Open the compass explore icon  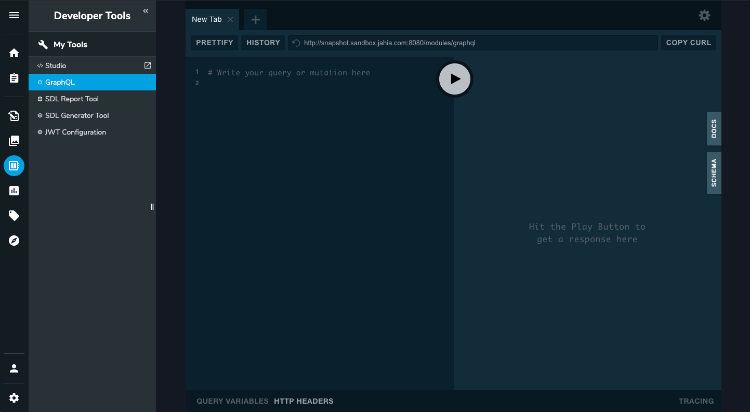14,241
